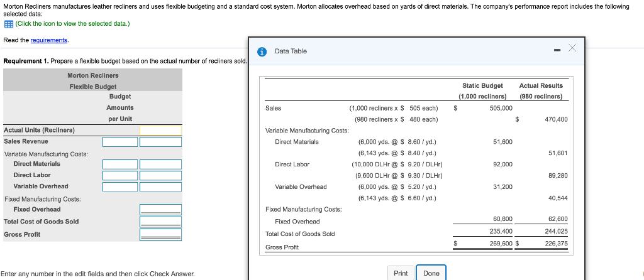Select Direct Materials total amount field
Viewport: 644px width, 280px height.
coord(160,164)
